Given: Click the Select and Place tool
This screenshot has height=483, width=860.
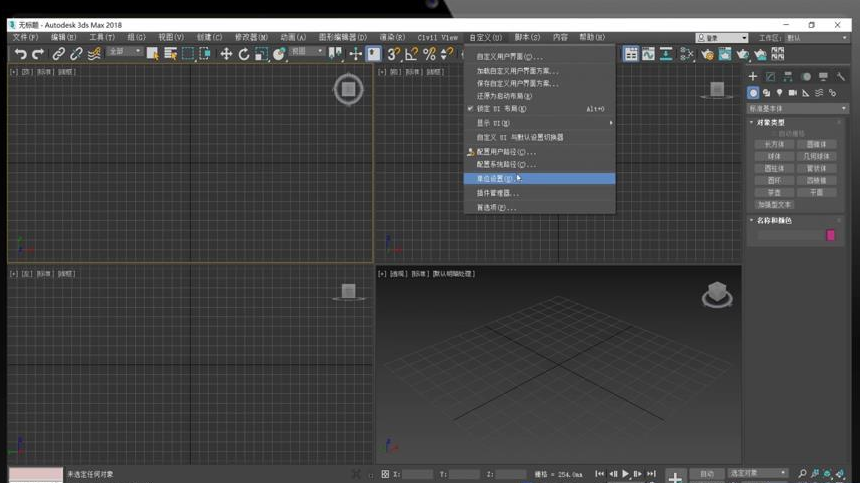Looking at the screenshot, I should coord(279,54).
